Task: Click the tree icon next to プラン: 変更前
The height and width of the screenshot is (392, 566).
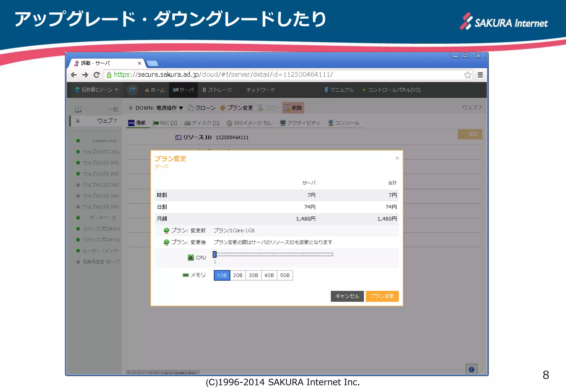Action: (x=166, y=230)
